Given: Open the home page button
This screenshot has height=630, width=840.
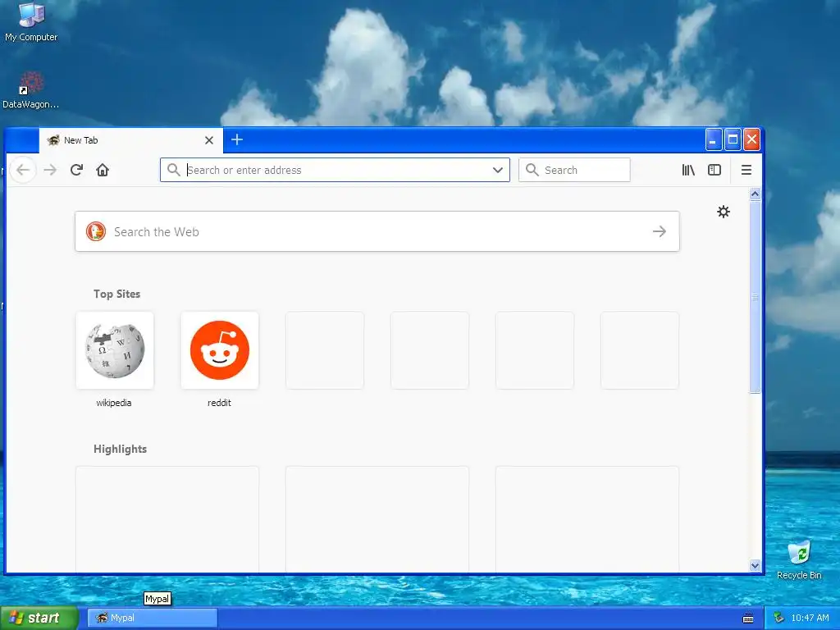Looking at the screenshot, I should [x=103, y=170].
